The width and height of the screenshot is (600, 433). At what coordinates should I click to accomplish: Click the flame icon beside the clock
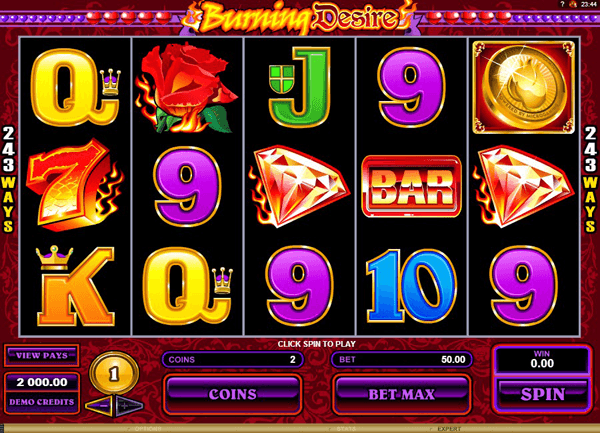coord(573,4)
